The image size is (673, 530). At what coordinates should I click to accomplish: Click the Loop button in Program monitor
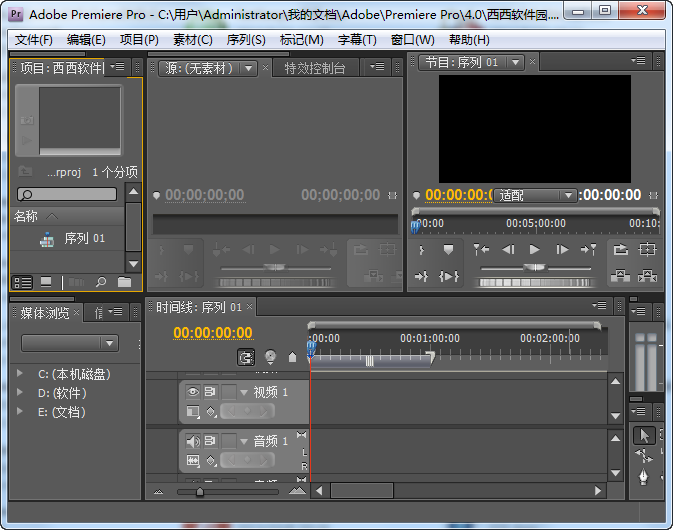621,250
